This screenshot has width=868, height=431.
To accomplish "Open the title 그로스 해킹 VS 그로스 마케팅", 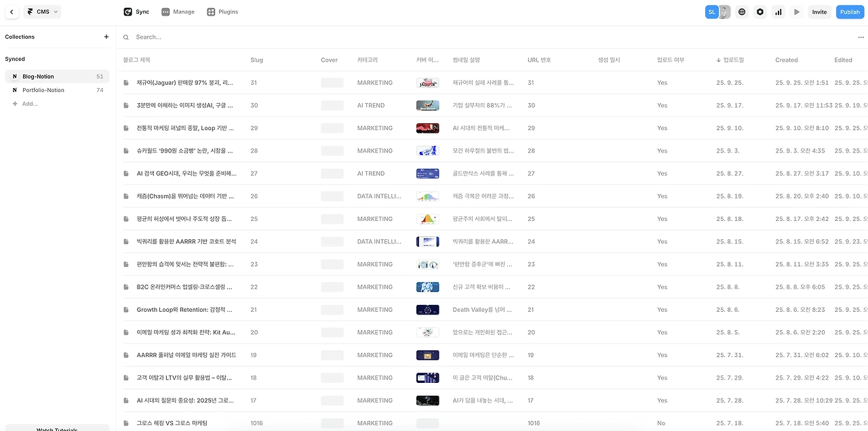I will point(172,424).
